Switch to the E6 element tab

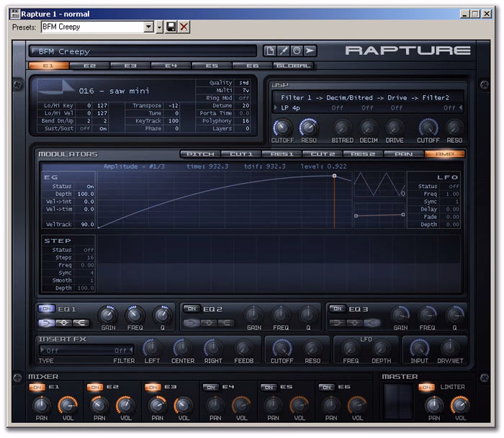(252, 66)
